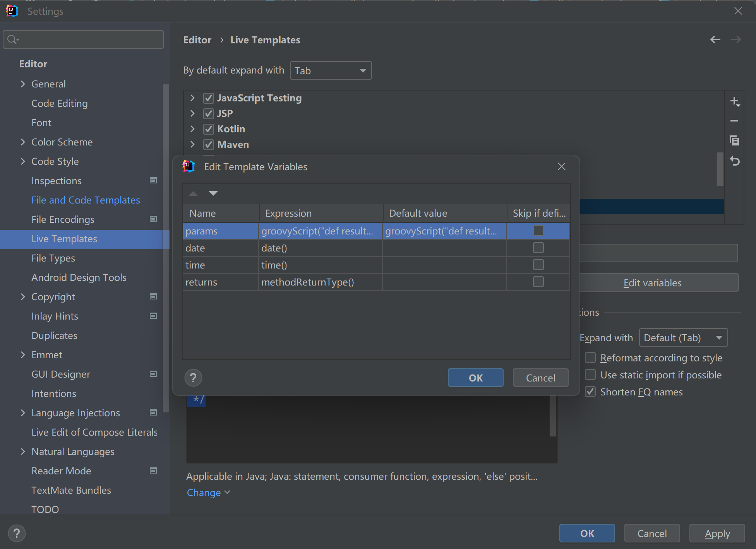The image size is (756, 549).
Task: Open Code Editing settings page
Action: tap(60, 103)
